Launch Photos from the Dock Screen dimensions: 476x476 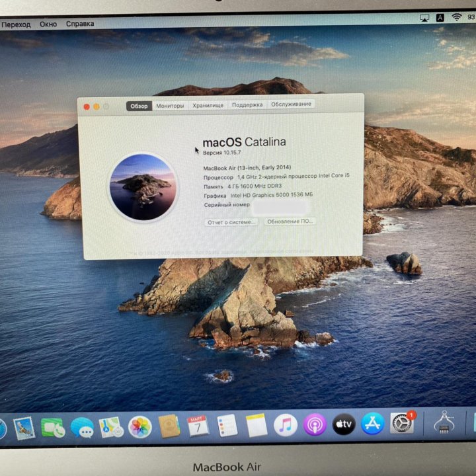click(140, 427)
